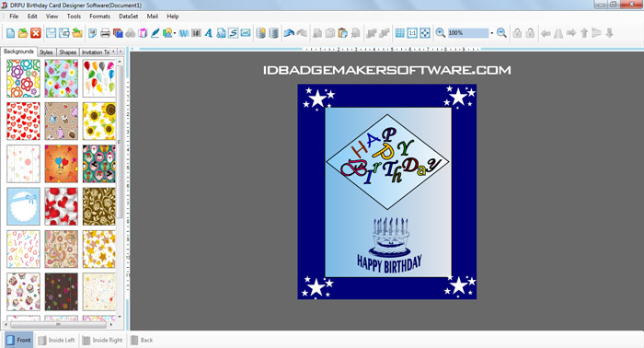Image resolution: width=644 pixels, height=348 pixels.
Task: Switch to the Back page
Action: coord(142,341)
